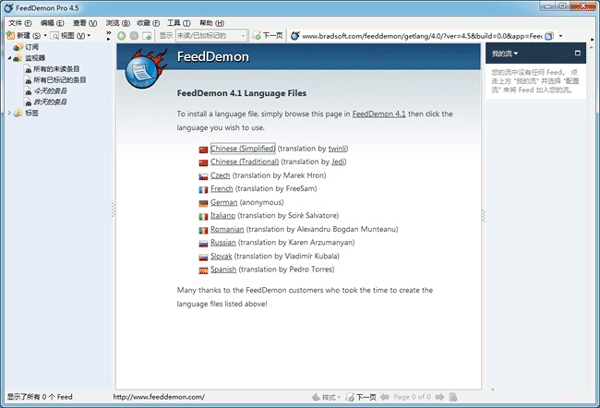Viewport: 600px width, 408px height.
Task: Install Chinese (Traditional) language link
Action: (x=245, y=162)
